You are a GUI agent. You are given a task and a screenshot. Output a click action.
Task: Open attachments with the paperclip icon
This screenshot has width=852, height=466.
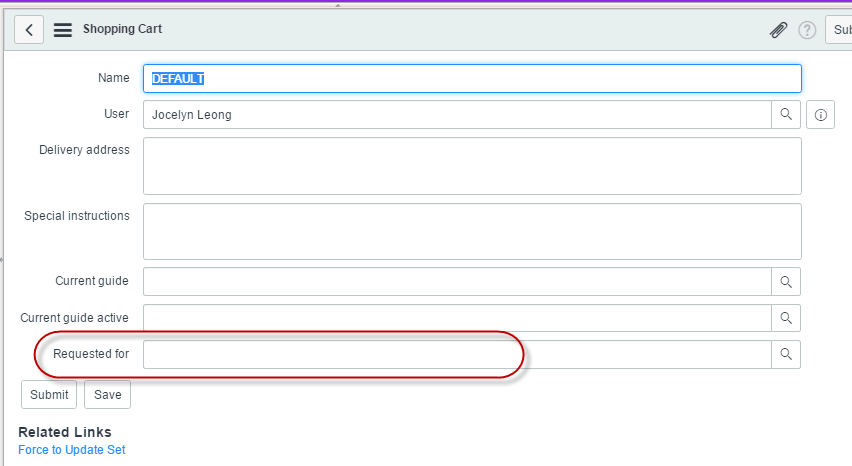click(x=778, y=30)
